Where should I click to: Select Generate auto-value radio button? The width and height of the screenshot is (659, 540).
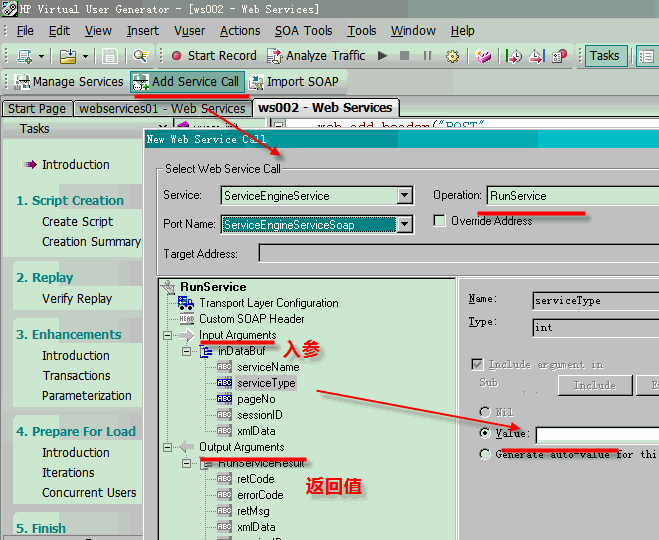(485, 454)
